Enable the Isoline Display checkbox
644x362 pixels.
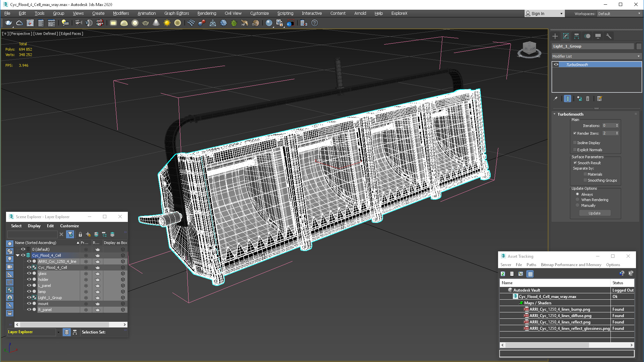tap(575, 143)
